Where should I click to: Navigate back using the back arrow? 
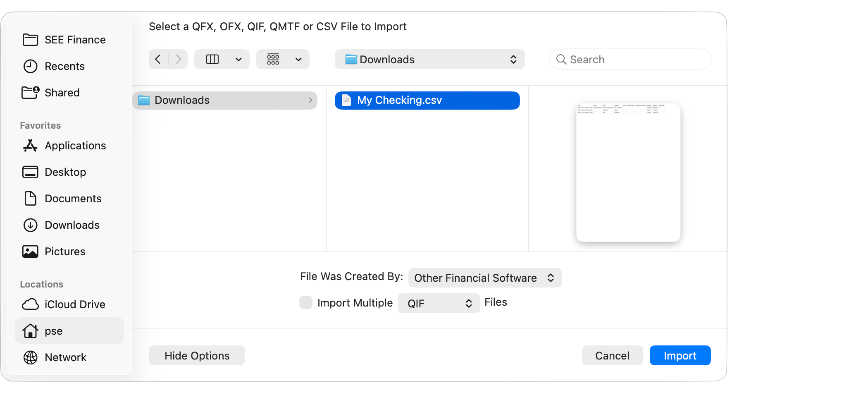(157, 59)
